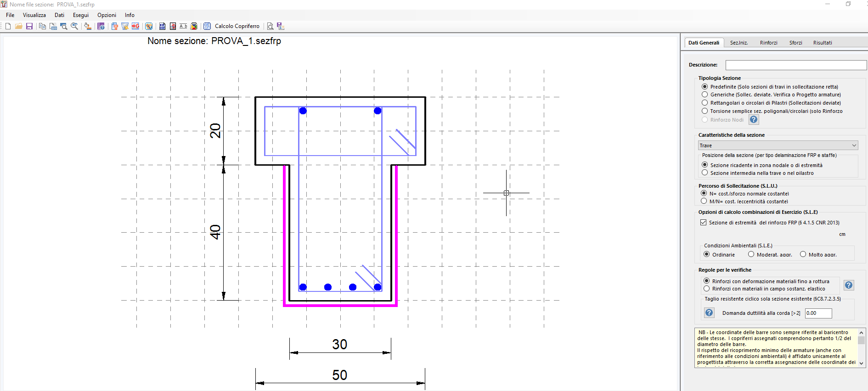Expand the Trave section characteristics dropdown
The image size is (868, 391).
pyautogui.click(x=778, y=145)
